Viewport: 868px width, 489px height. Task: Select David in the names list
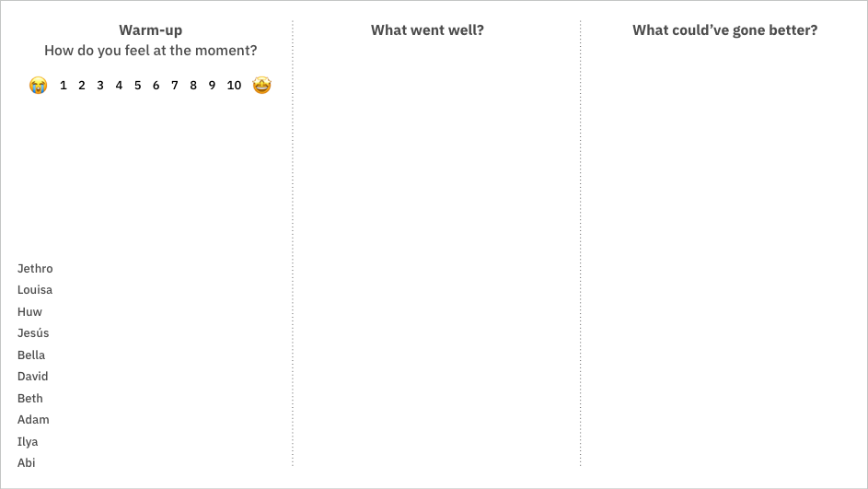(x=32, y=377)
